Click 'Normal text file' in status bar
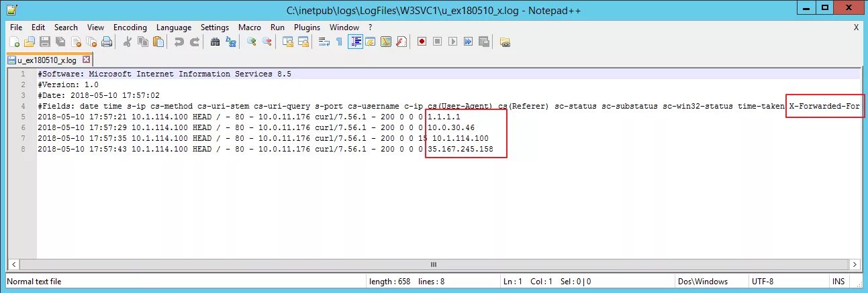Viewport: 868px width, 293px height. pos(34,282)
